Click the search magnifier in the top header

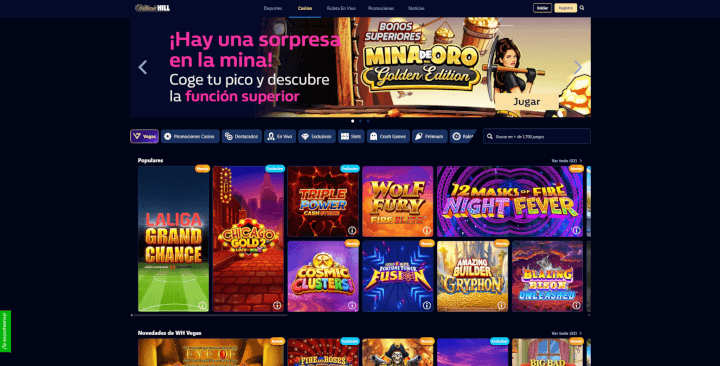point(582,8)
